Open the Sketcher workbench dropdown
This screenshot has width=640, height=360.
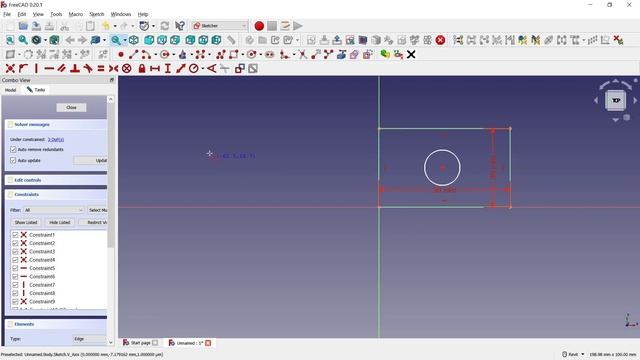tap(220, 26)
